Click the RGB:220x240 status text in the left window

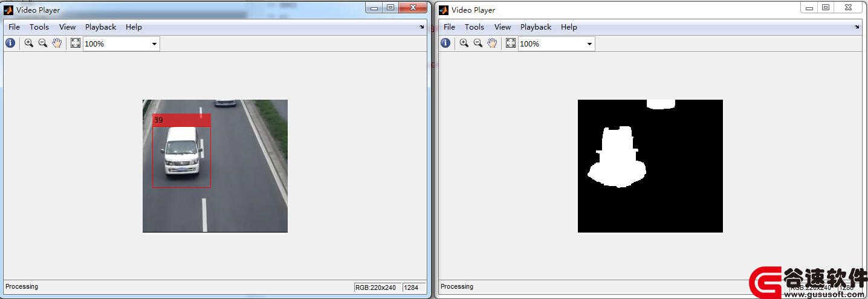coord(377,288)
